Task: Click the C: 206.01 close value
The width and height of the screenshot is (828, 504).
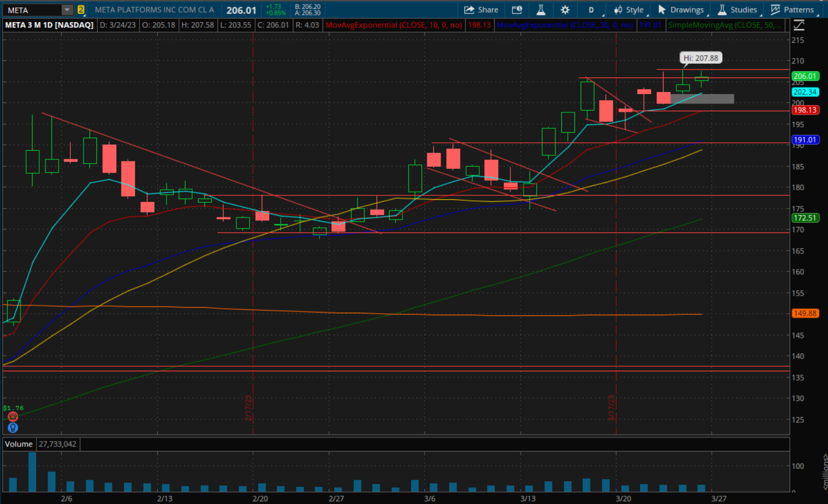Action: pyautogui.click(x=273, y=25)
